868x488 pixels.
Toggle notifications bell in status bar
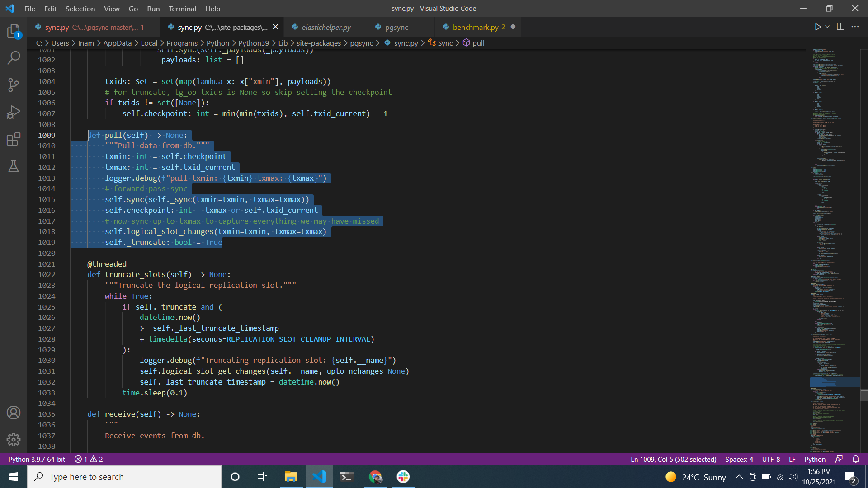(x=856, y=459)
